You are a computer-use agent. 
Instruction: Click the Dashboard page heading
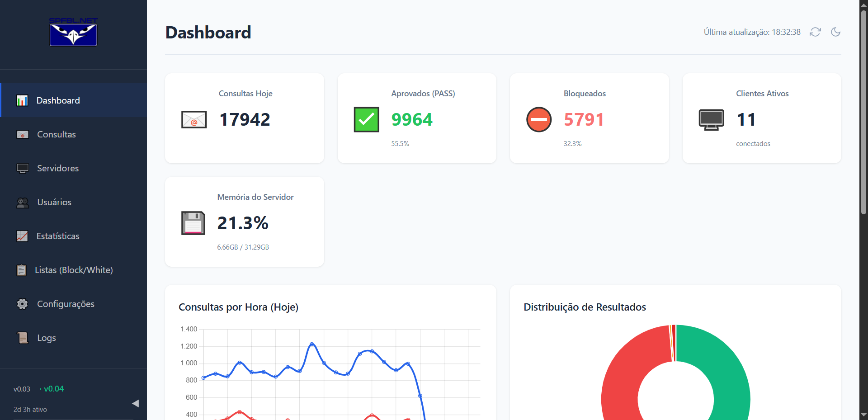pyautogui.click(x=208, y=33)
